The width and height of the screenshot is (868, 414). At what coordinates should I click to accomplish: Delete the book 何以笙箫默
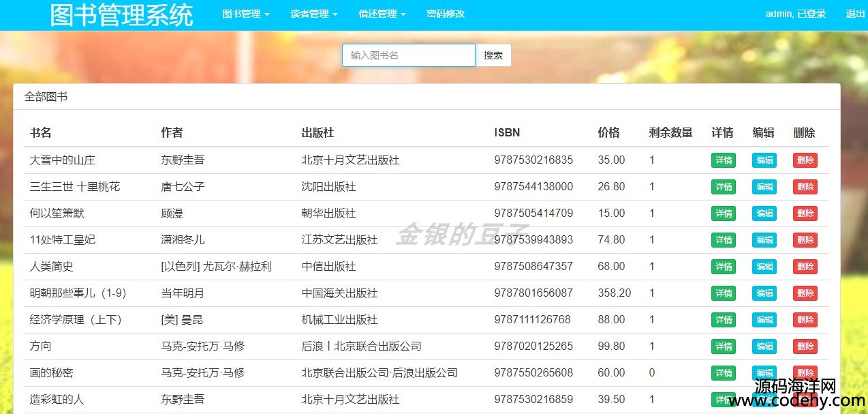805,213
